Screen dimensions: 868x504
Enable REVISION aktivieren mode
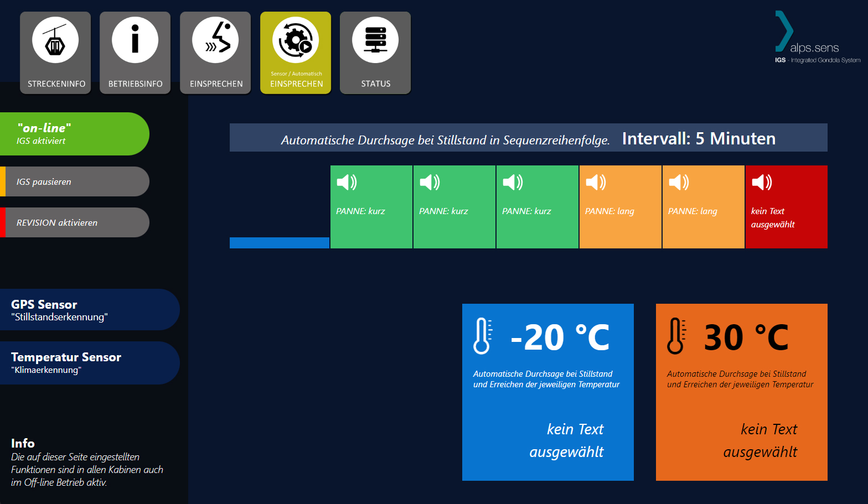click(75, 222)
